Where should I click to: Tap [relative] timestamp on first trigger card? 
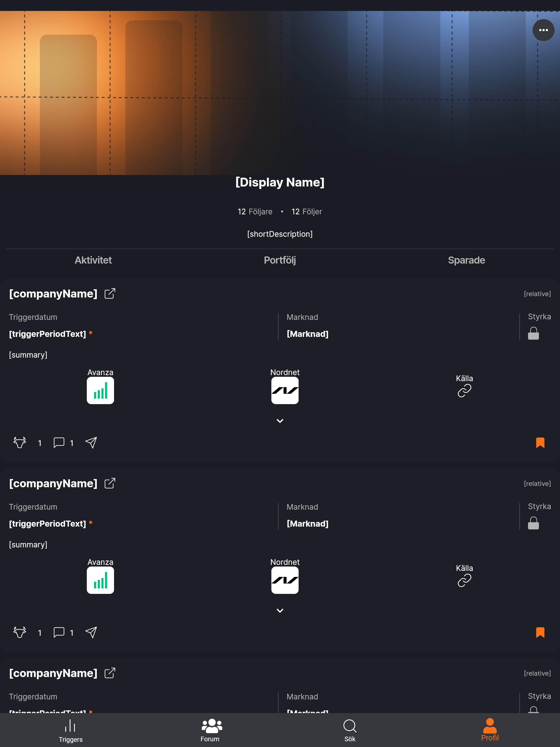tap(537, 294)
